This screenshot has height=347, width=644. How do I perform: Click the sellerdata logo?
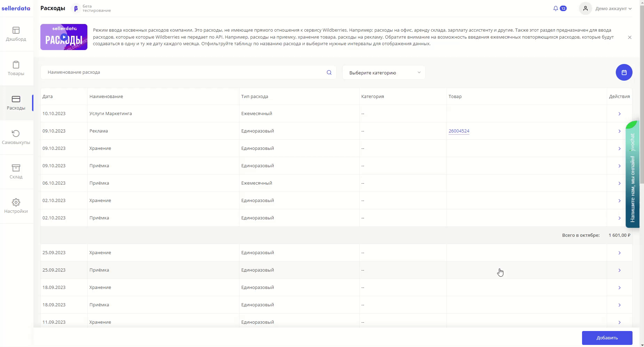[16, 8]
